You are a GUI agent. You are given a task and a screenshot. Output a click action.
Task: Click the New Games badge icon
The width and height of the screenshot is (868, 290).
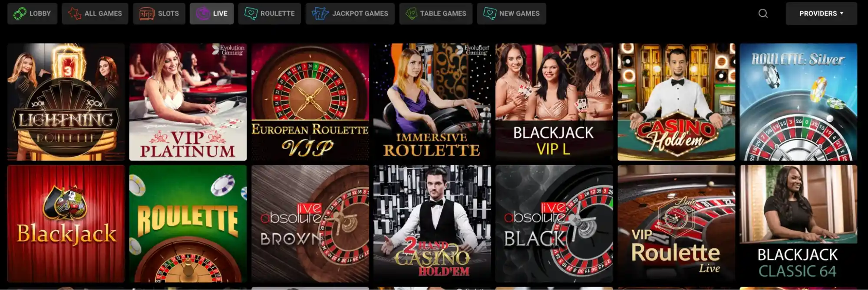tap(489, 13)
